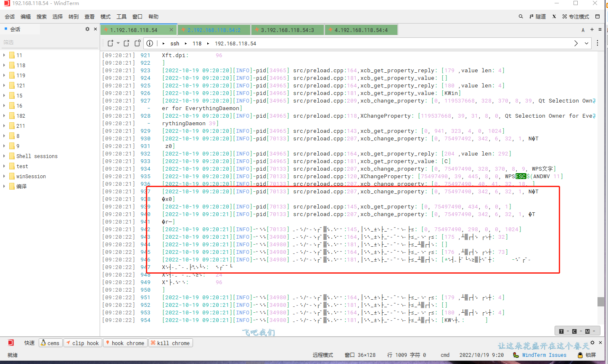Click the terminal vertical scrollbar thumb
The height and width of the screenshot is (364, 608).
tap(600, 302)
